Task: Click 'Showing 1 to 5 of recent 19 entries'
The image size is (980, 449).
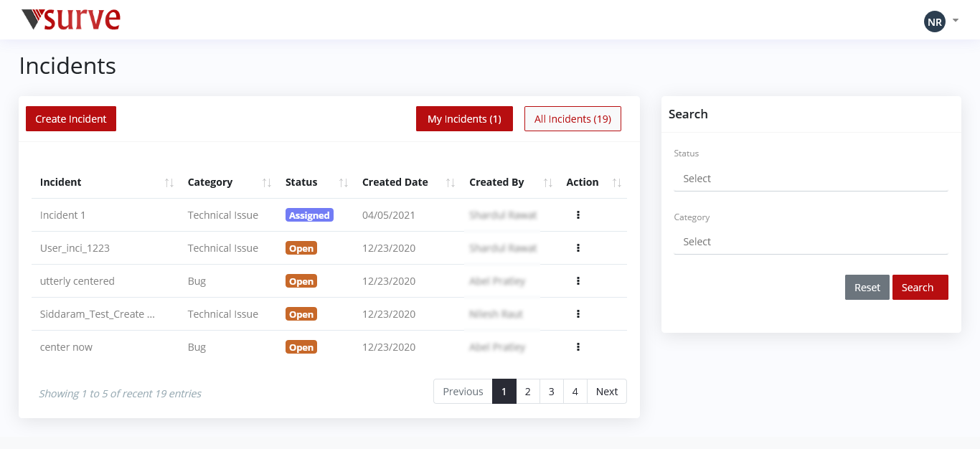Action: pos(120,394)
